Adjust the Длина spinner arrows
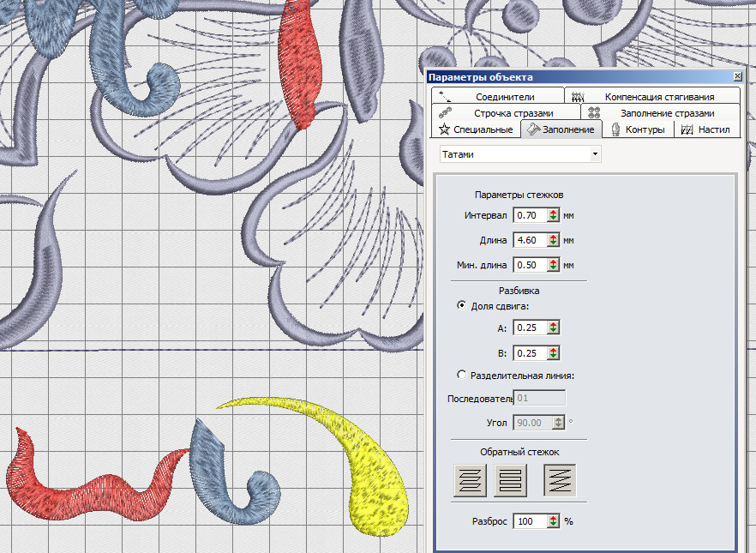756x553 pixels. (554, 240)
